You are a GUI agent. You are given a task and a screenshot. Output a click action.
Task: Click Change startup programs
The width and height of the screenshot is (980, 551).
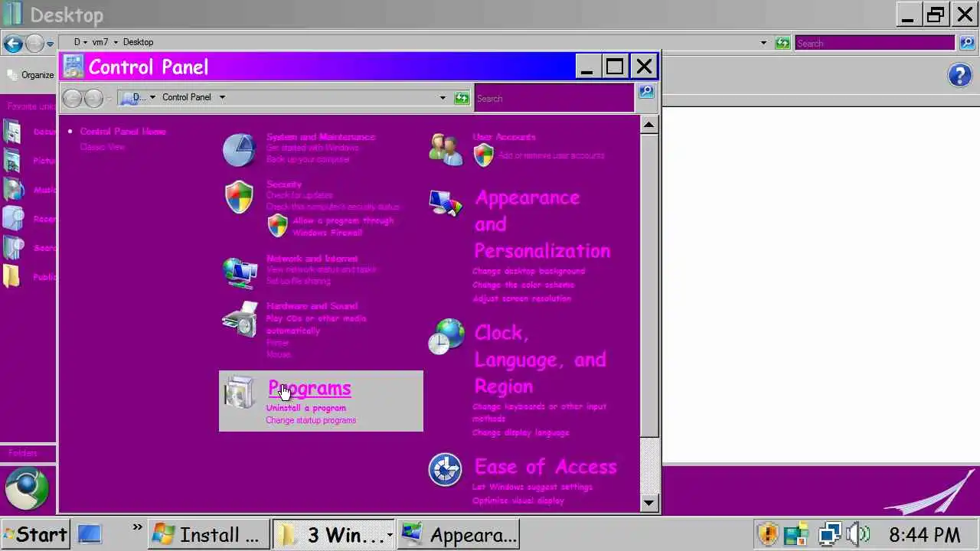tap(311, 420)
